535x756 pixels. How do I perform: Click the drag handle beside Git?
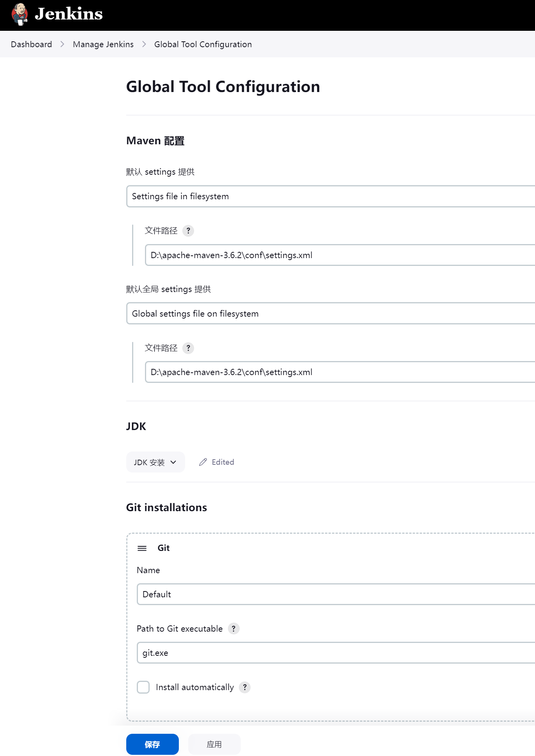pos(142,548)
